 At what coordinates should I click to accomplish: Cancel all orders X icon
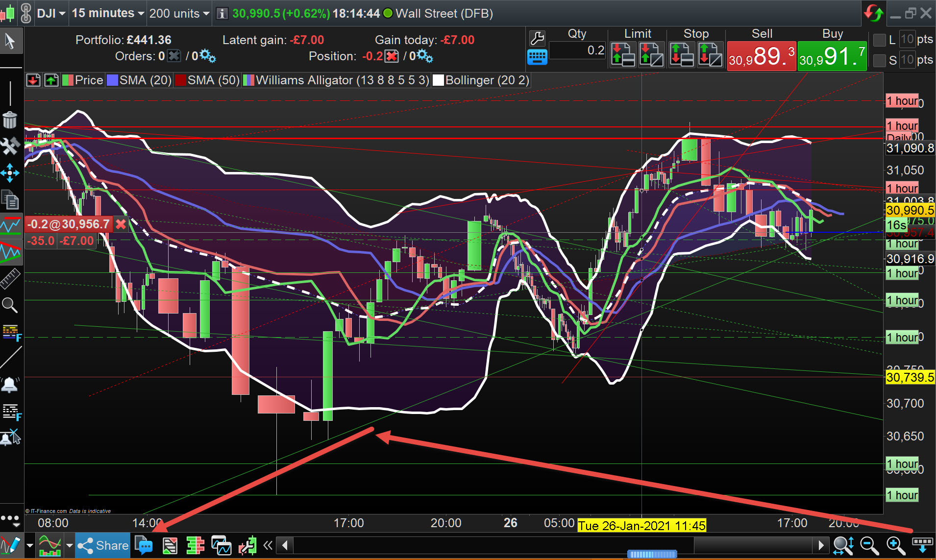(174, 56)
